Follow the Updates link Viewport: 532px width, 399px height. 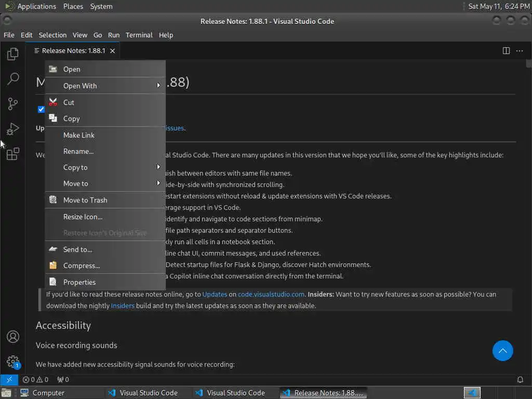pos(215,294)
